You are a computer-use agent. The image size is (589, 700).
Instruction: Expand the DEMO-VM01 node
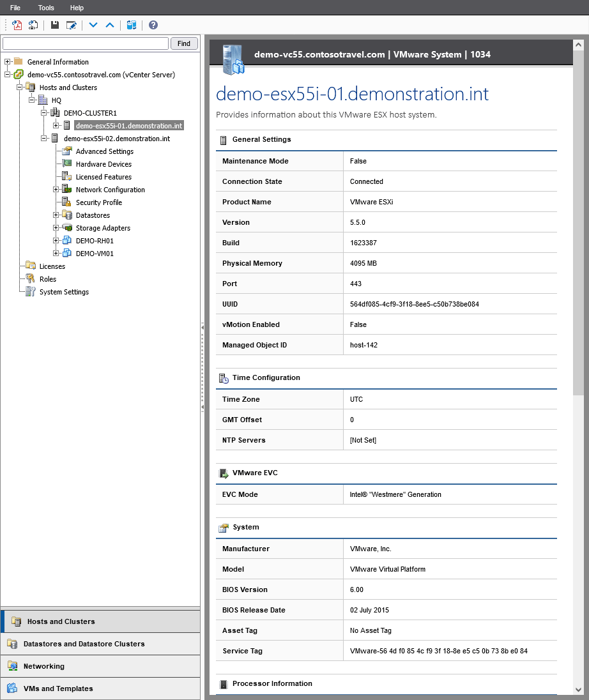56,253
